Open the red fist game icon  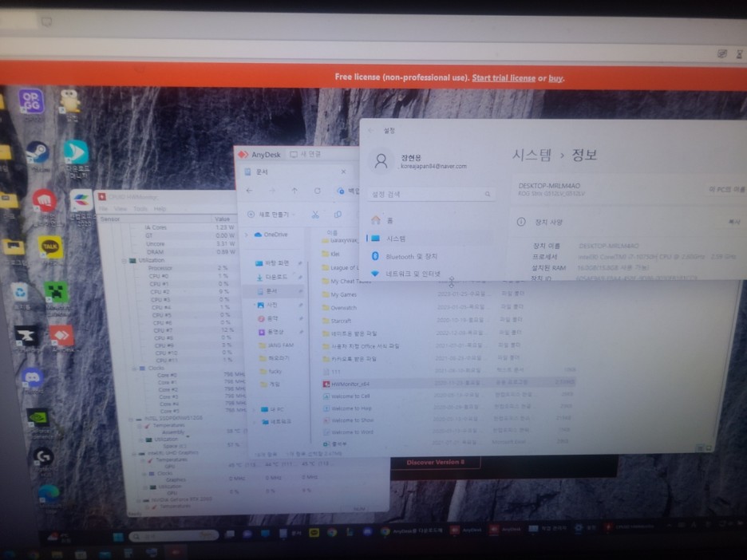coord(45,201)
